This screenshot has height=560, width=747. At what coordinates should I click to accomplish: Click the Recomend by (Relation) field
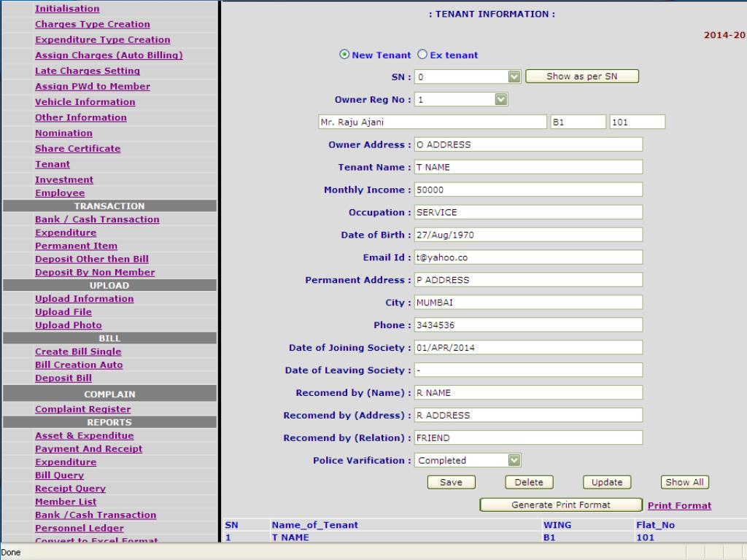pos(528,437)
